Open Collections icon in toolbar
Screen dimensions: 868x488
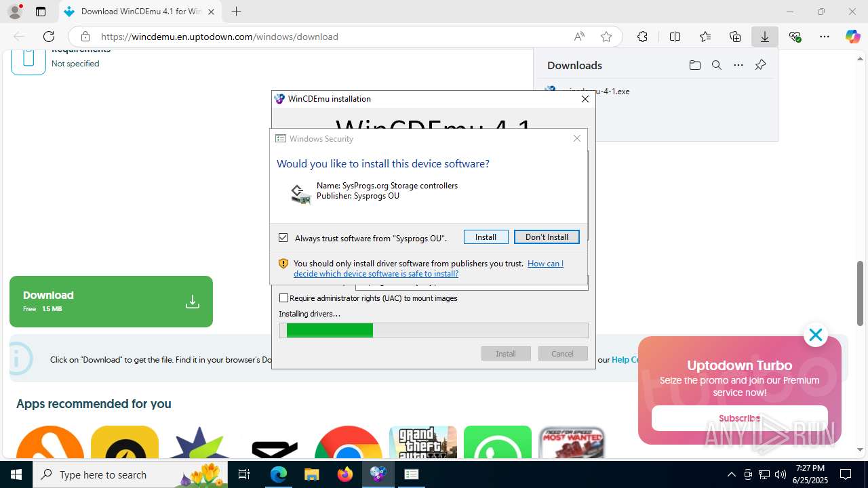(x=735, y=37)
